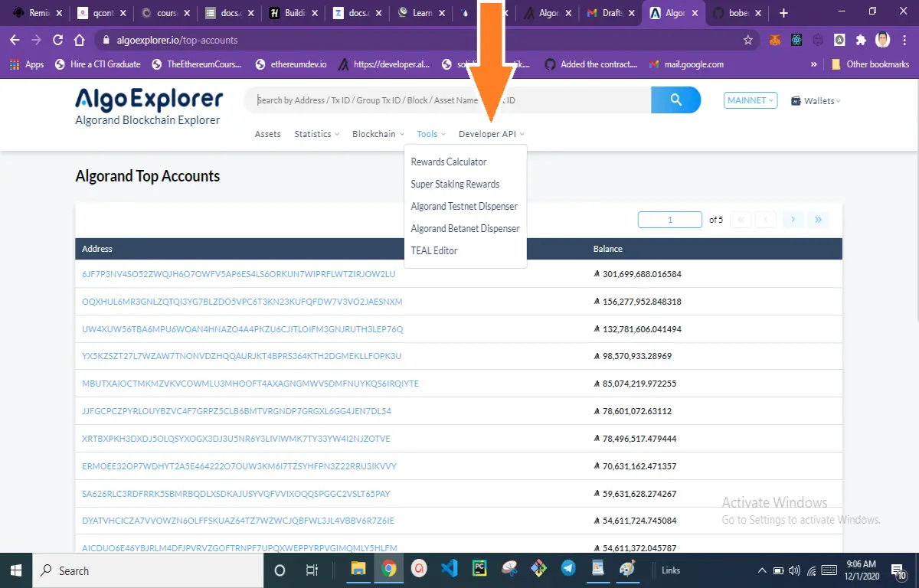Reload the page with the refresh icon
The height and width of the screenshot is (588, 919).
tap(57, 40)
